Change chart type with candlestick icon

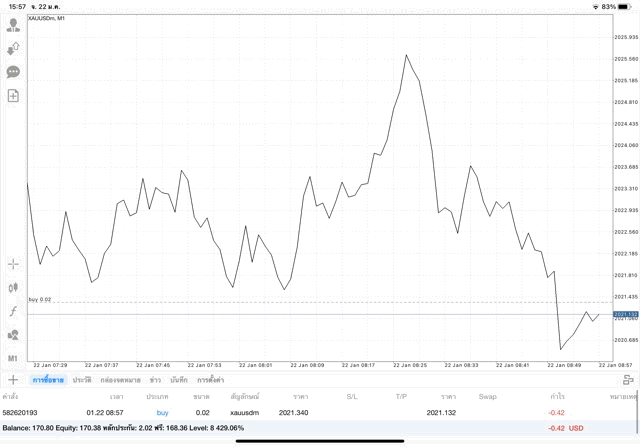pyautogui.click(x=13, y=287)
